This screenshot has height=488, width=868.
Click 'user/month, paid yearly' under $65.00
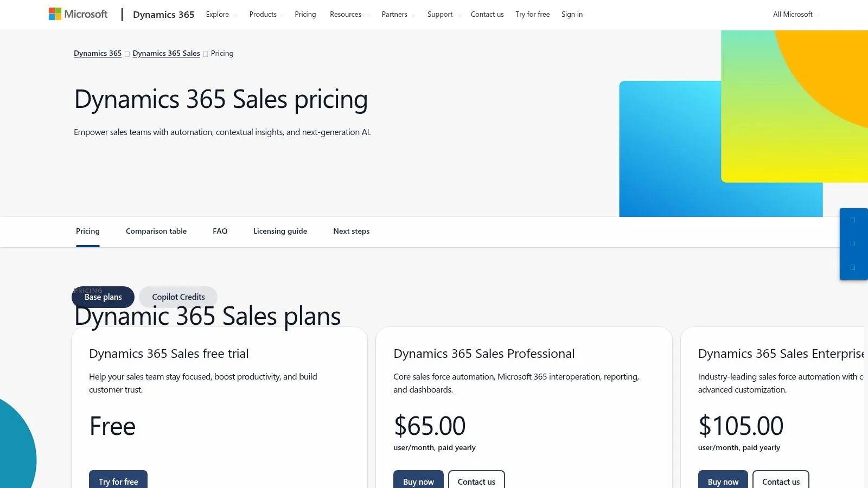(435, 448)
